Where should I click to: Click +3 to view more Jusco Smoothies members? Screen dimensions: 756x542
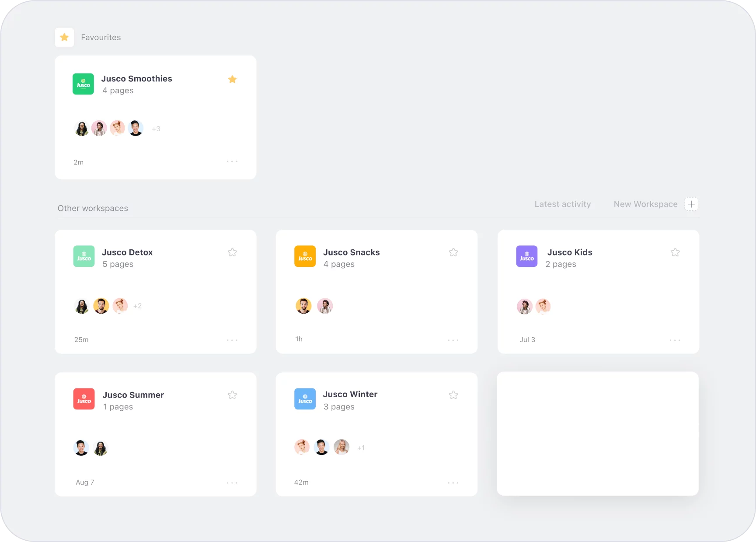[x=156, y=129]
